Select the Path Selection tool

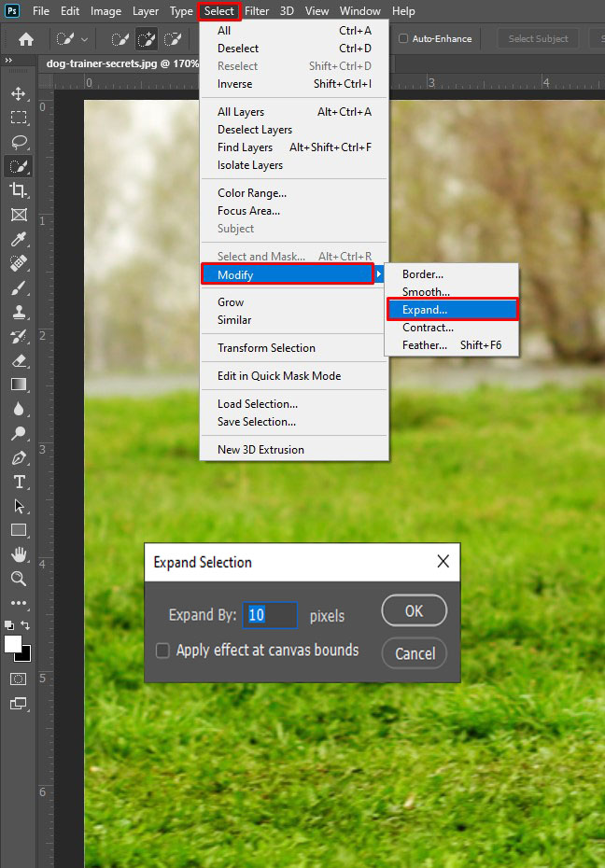click(x=19, y=506)
